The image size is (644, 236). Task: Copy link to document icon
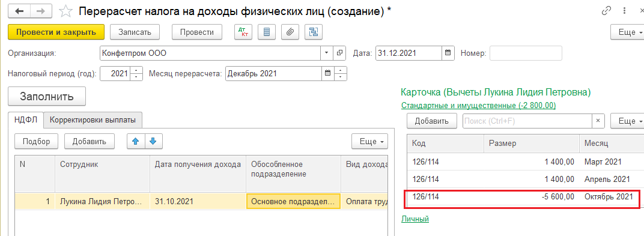coord(606,11)
